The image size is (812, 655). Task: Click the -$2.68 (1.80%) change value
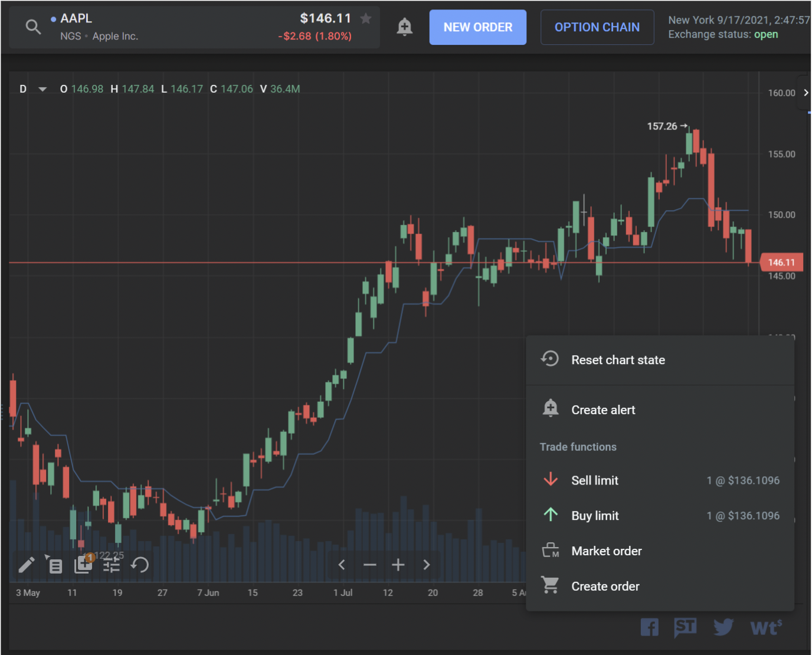(x=315, y=36)
